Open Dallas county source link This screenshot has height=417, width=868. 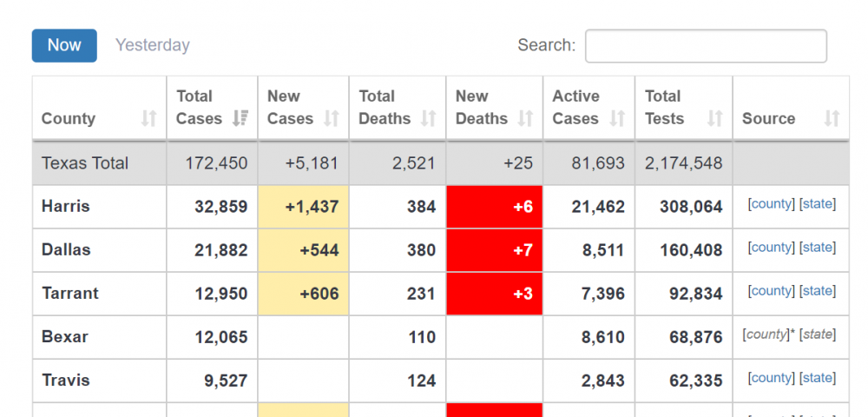tap(771, 248)
